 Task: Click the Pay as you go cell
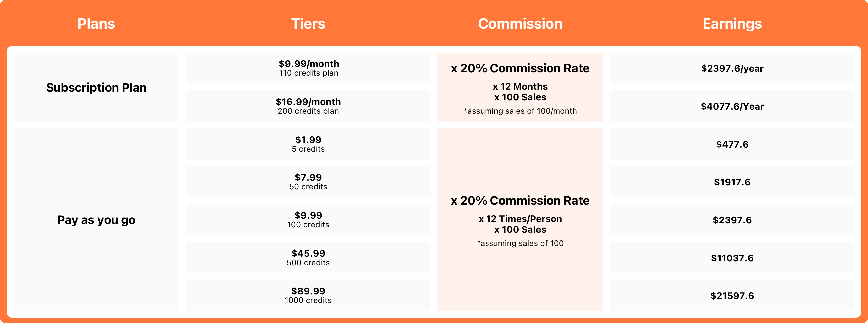pos(96,220)
